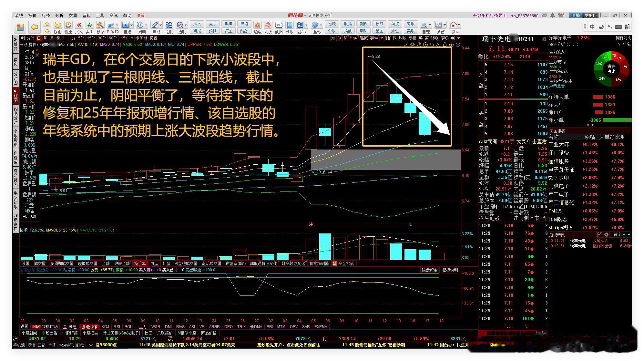The image size is (644, 361).
Task: Click the back arrow toolbar icon
Action: (x=34, y=27)
